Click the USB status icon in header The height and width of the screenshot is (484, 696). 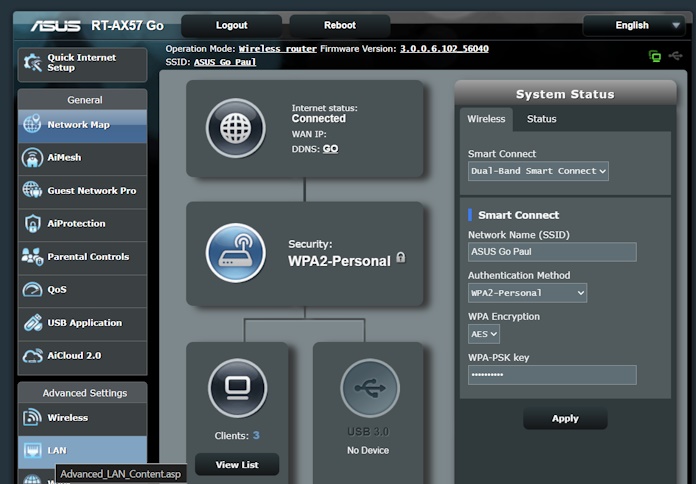click(676, 56)
